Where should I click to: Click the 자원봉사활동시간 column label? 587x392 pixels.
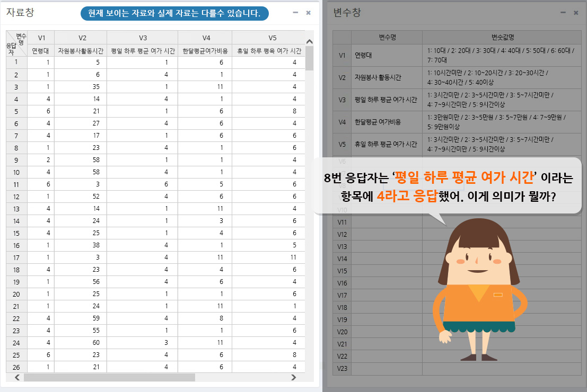(x=81, y=51)
